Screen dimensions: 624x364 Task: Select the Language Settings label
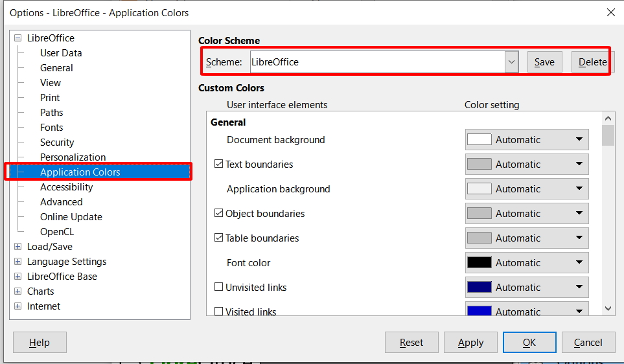pos(67,262)
